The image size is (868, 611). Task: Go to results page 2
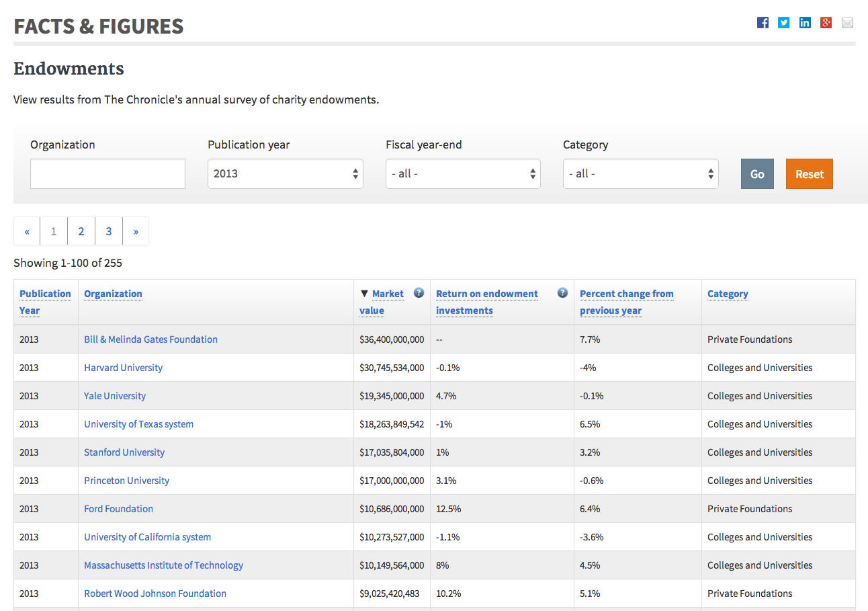tap(81, 231)
